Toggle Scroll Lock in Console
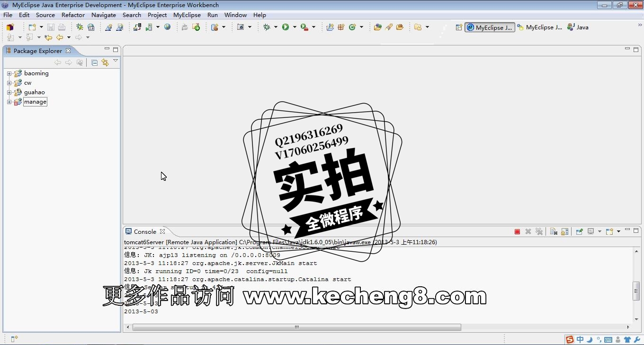Image resolution: width=644 pixels, height=345 pixels. 564,231
